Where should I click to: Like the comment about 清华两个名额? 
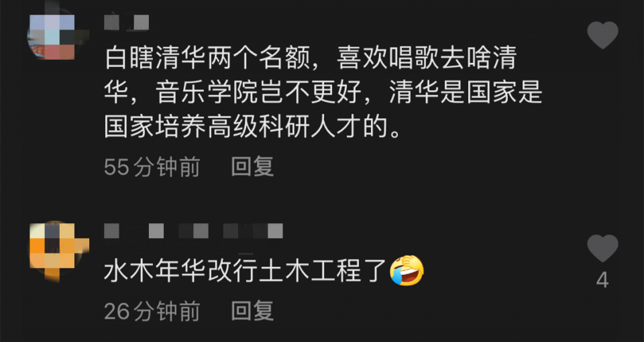point(602,35)
